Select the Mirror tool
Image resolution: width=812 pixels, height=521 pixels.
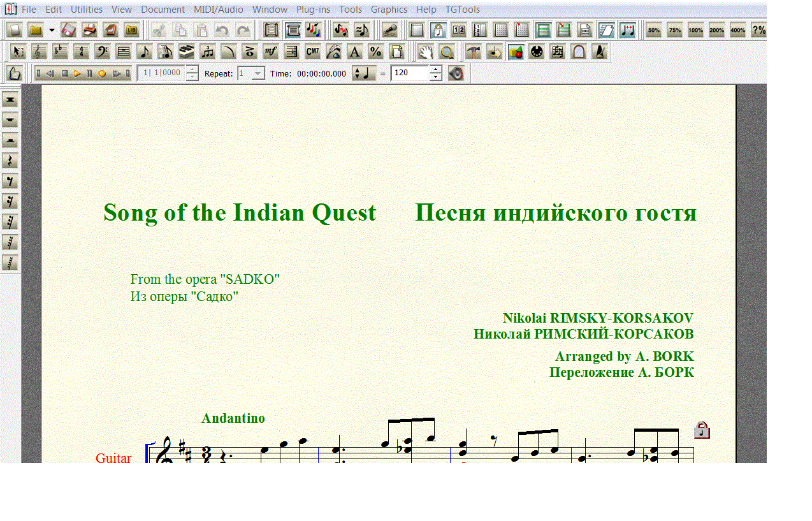pos(579,52)
